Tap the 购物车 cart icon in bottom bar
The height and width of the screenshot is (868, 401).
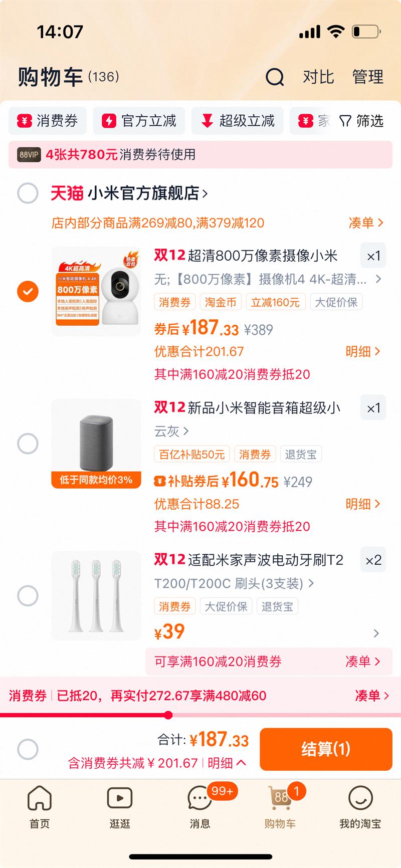[x=280, y=797]
